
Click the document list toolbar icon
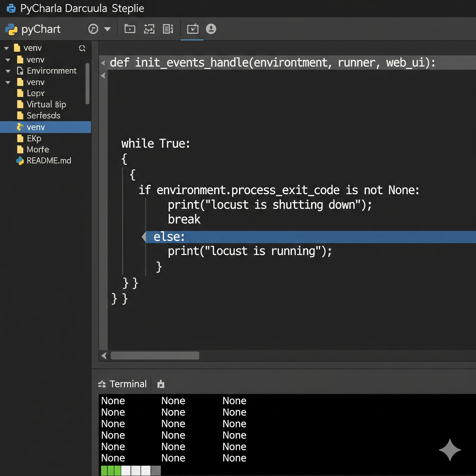168,29
